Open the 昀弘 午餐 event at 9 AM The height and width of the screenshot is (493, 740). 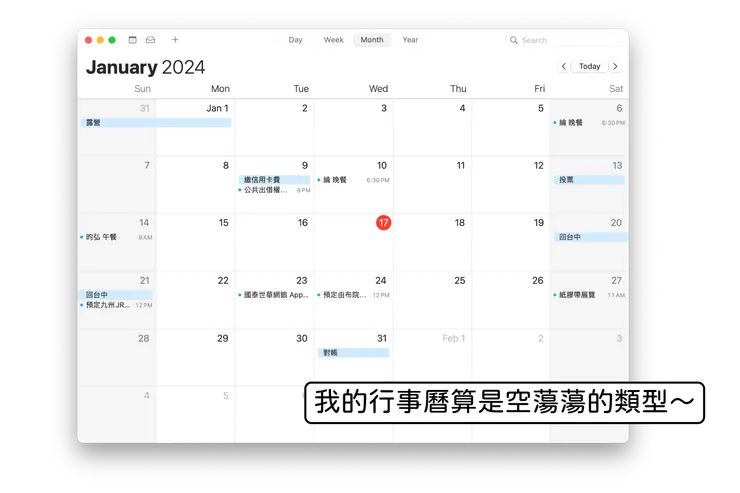(x=116, y=237)
